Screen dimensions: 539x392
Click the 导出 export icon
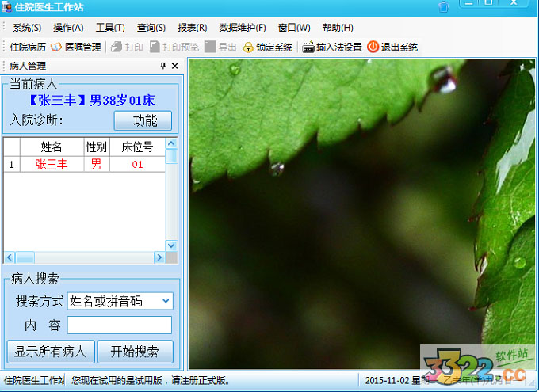211,48
